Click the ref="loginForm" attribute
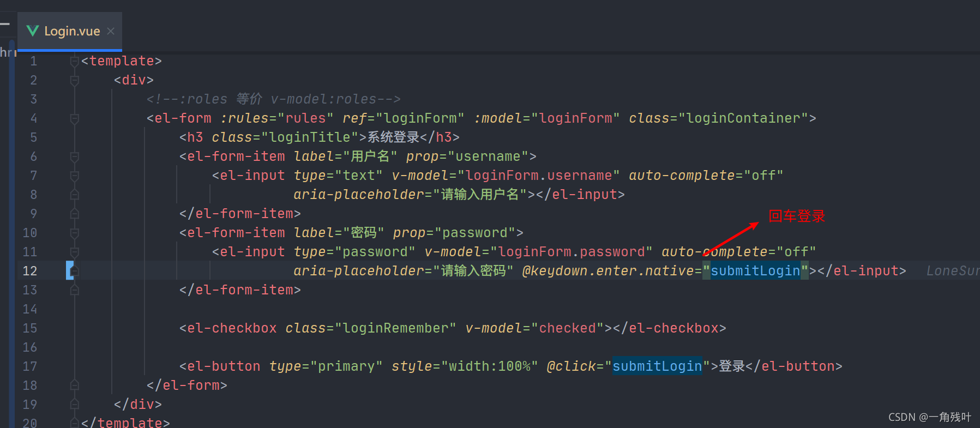Image resolution: width=980 pixels, height=428 pixels. (404, 118)
